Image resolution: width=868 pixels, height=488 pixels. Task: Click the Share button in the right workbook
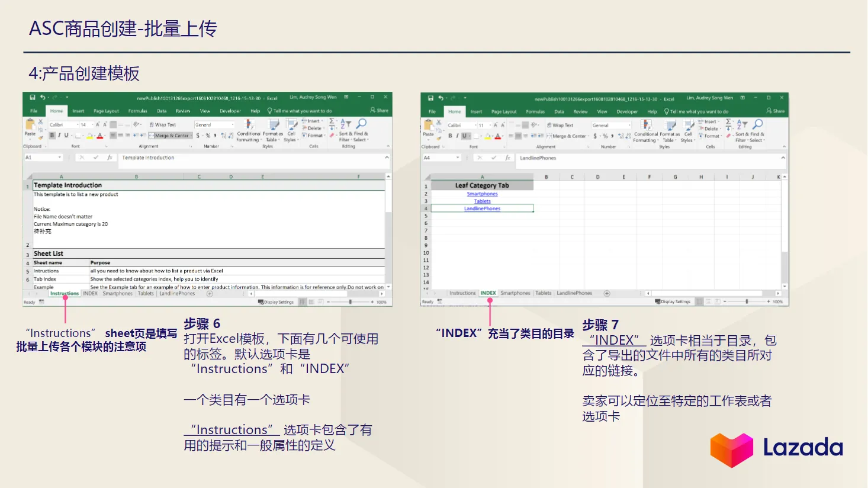click(x=774, y=110)
